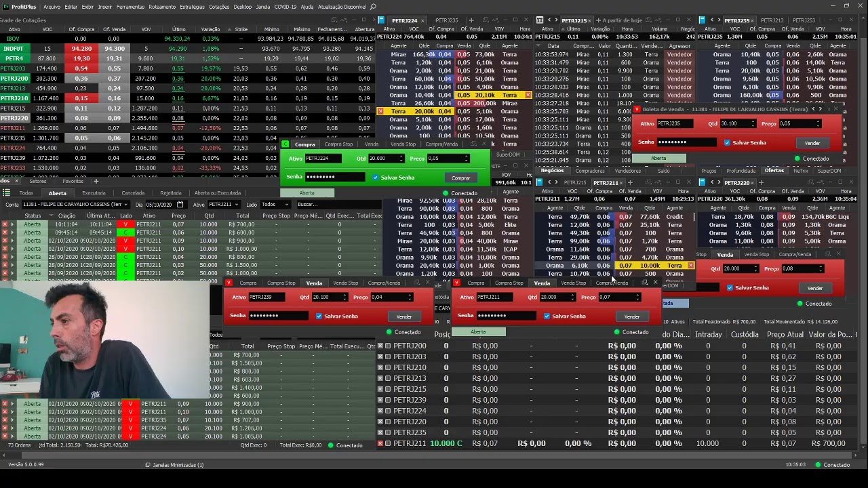This screenshot has width=868, height=488.
Task: Click red V icon of Boleta de Venda title
Action: pos(637,108)
